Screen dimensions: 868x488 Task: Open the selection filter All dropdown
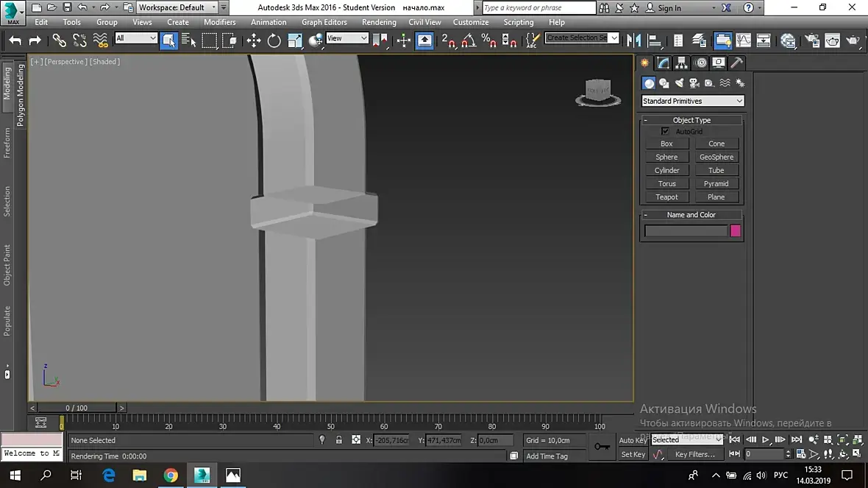coord(136,38)
